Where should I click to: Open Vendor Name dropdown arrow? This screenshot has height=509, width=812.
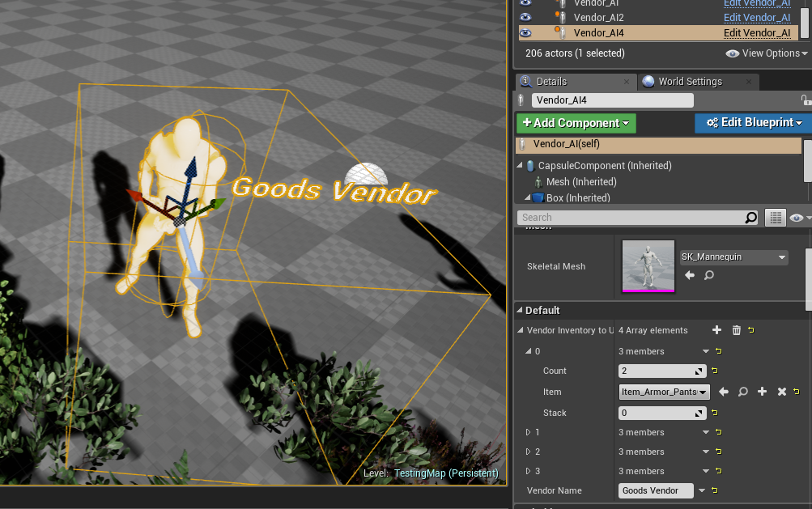[x=702, y=490]
